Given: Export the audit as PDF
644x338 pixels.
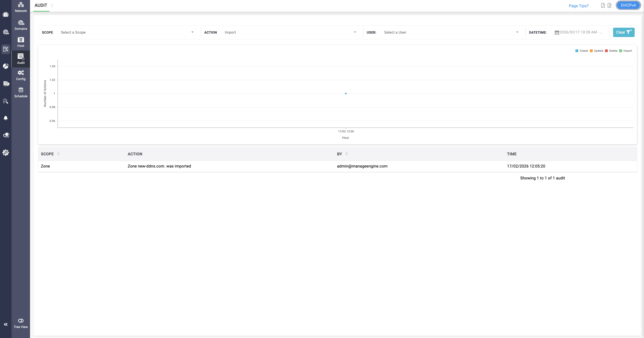Looking at the screenshot, I should [603, 6].
